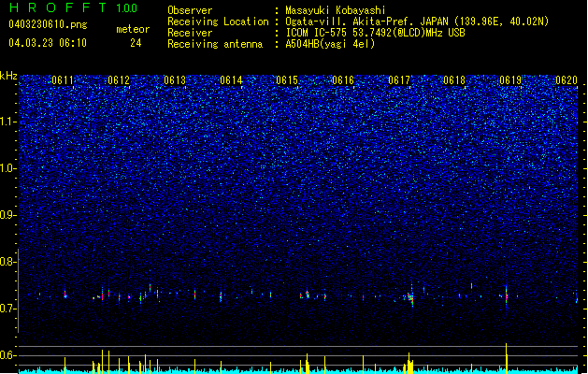Viewport: 588px width, 374px height.
Task: Click the 0620 time marker
Action: pyautogui.click(x=566, y=80)
